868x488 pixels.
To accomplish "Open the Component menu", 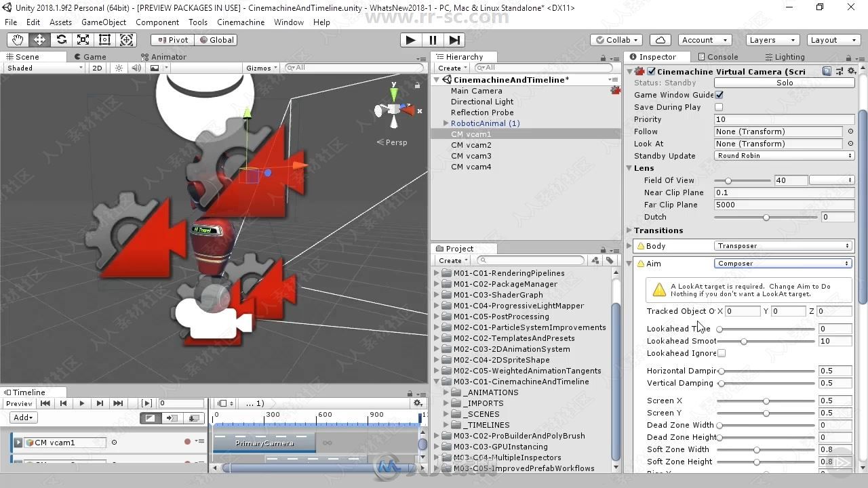I will (x=157, y=22).
